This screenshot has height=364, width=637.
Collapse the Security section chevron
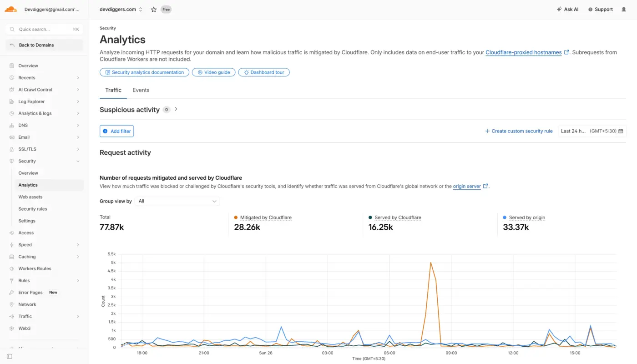[78, 161]
